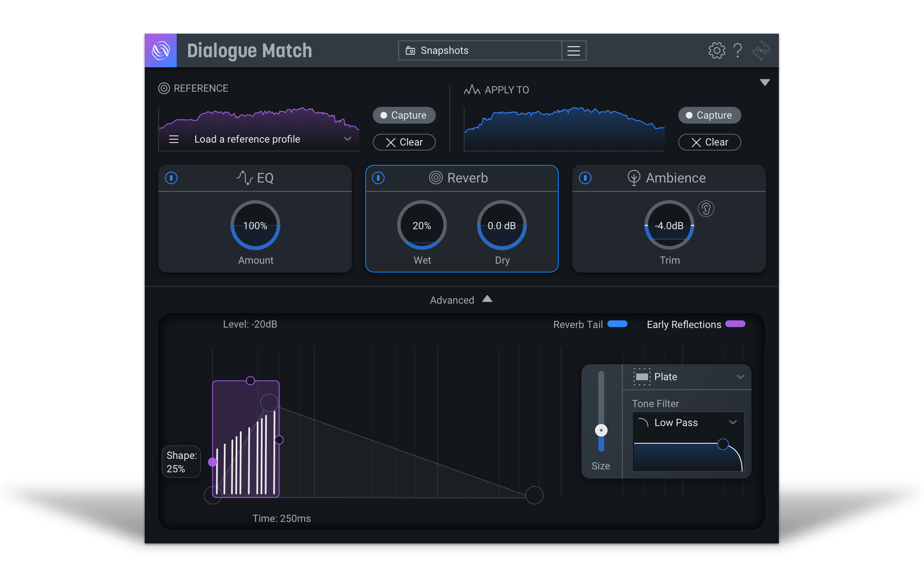924x577 pixels.
Task: Click the Ambience listen ear icon
Action: point(706,209)
